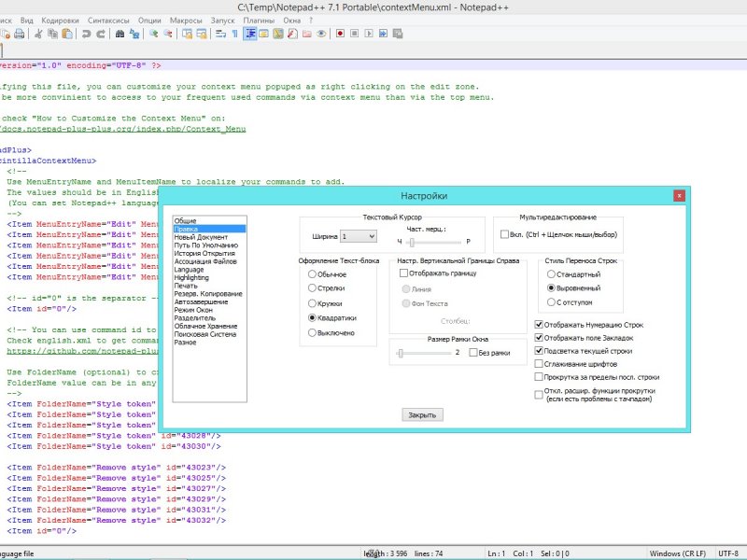This screenshot has width=747, height=560.
Task: Click the Закрыть button
Action: [422, 414]
